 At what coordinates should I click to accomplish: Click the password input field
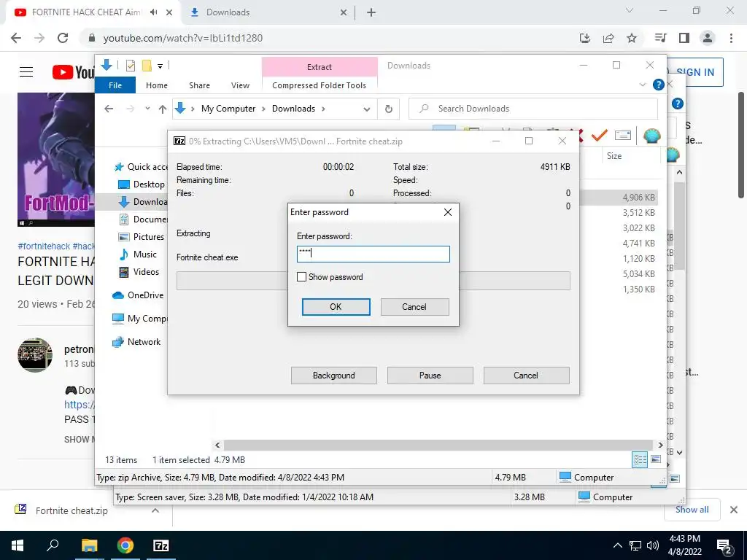(x=373, y=254)
